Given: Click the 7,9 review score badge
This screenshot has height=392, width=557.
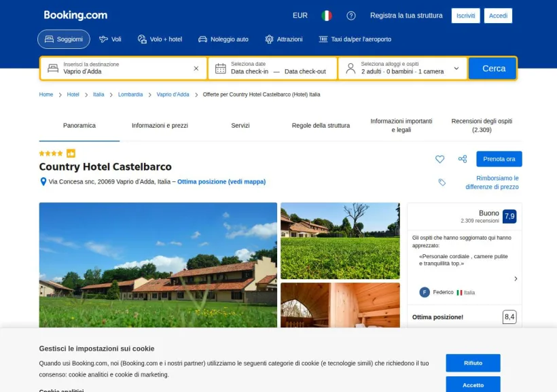Looking at the screenshot, I should 509,216.
